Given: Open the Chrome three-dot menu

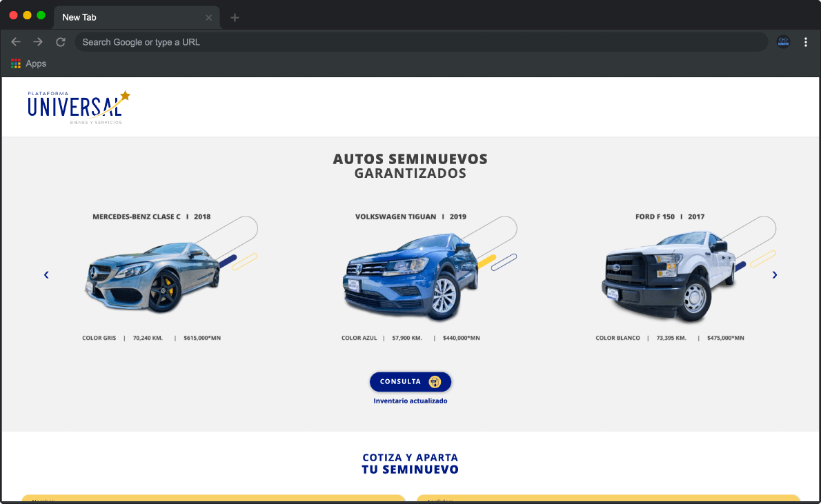Looking at the screenshot, I should tap(806, 42).
